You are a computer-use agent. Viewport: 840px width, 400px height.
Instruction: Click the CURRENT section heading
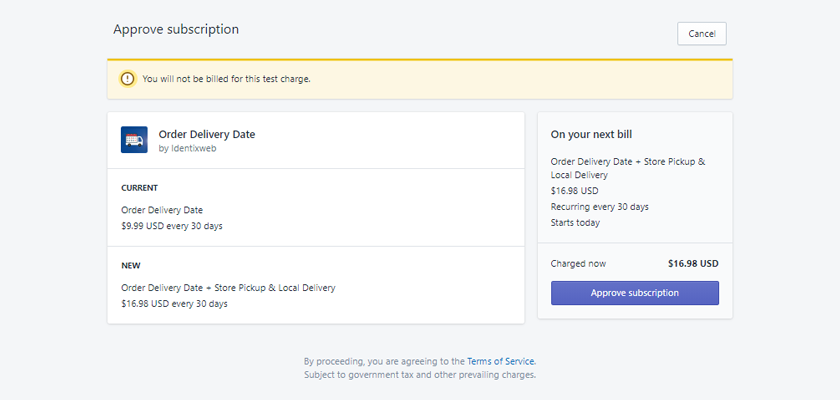coord(139,188)
